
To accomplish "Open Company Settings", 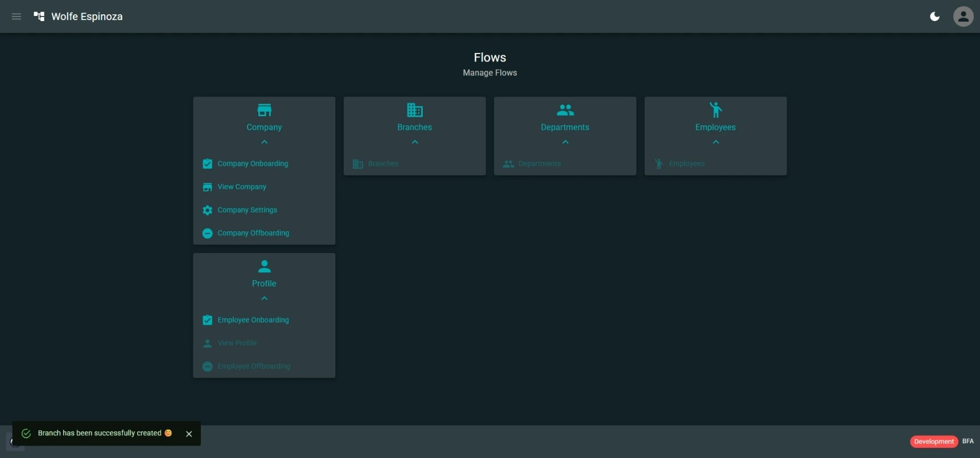I will [x=247, y=210].
